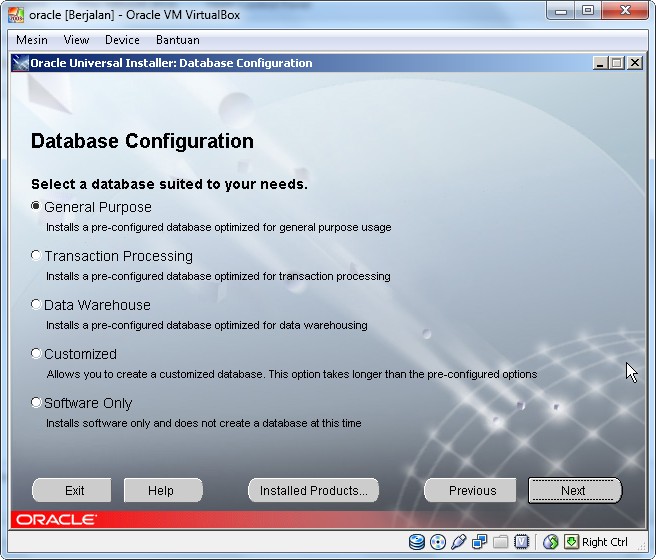This screenshot has height=560, width=656.
Task: Open the View menu
Action: point(76,40)
